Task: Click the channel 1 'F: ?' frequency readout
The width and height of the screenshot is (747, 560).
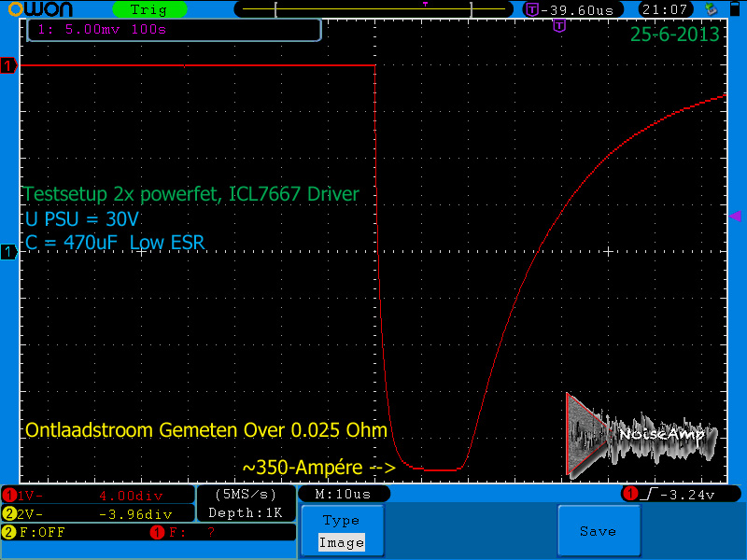Action: [x=192, y=532]
